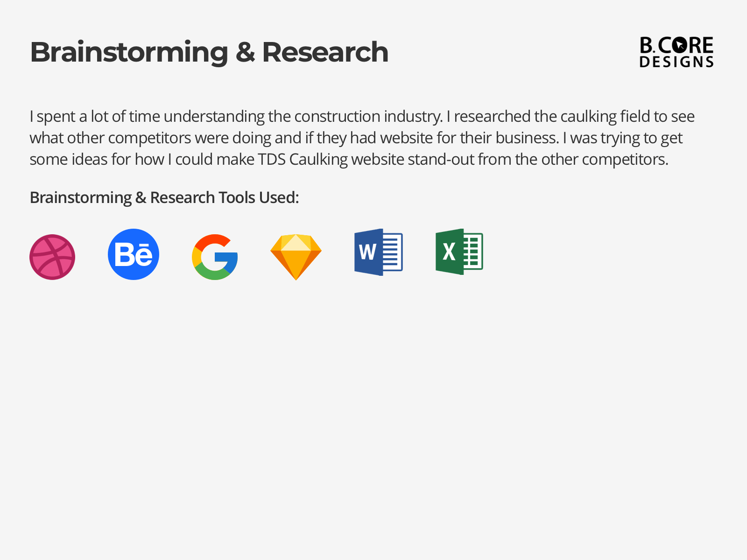
Task: Click the line starting 'what other competitors'
Action: (x=356, y=138)
